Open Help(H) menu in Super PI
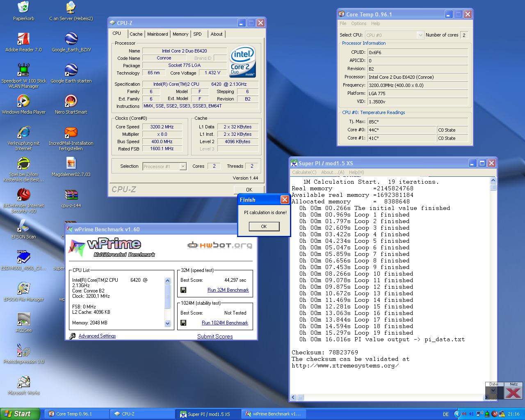This screenshot has width=525, height=420. (356, 172)
